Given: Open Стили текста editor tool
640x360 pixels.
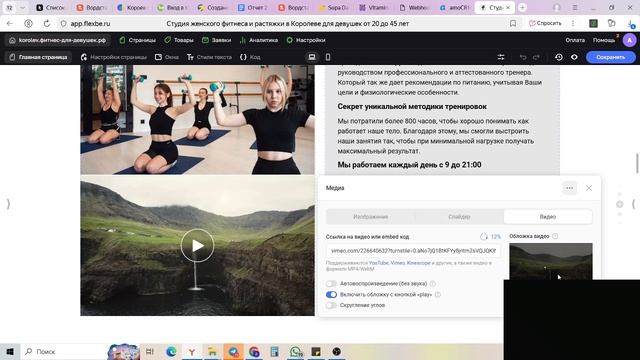Looking at the screenshot, I should pos(209,57).
